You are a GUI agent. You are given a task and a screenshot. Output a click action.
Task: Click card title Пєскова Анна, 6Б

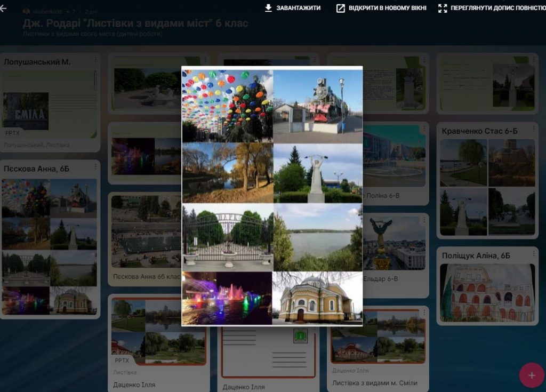point(37,169)
